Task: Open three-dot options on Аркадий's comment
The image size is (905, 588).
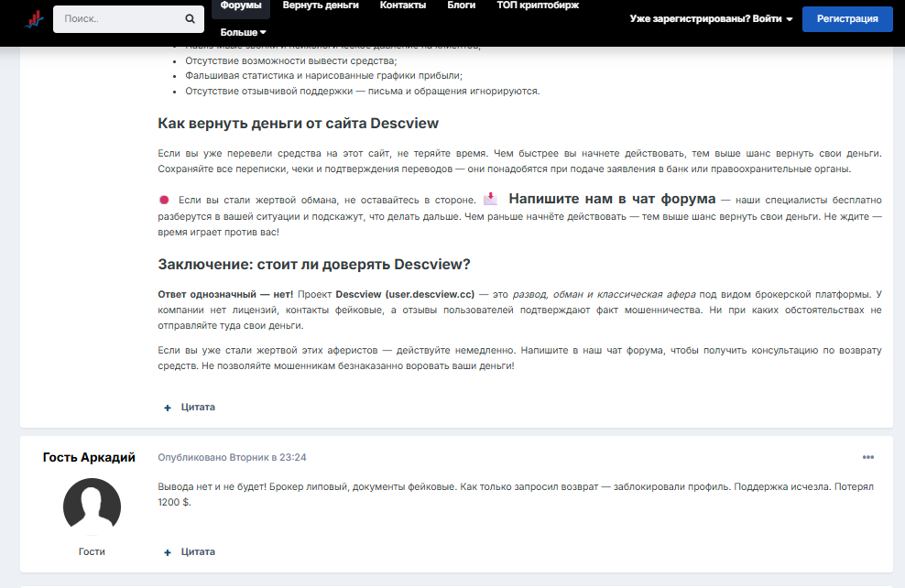Action: [867, 457]
